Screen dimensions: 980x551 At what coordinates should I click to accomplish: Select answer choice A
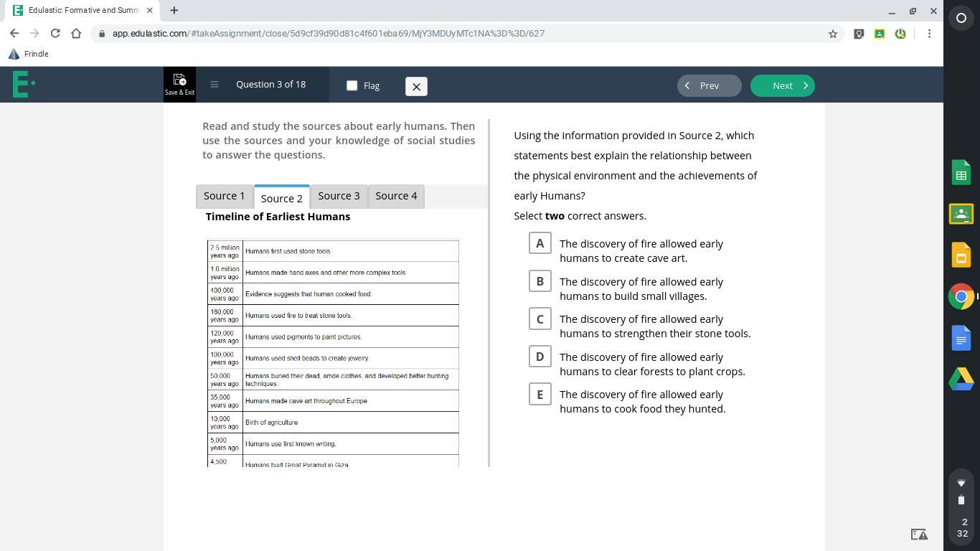[x=540, y=243]
